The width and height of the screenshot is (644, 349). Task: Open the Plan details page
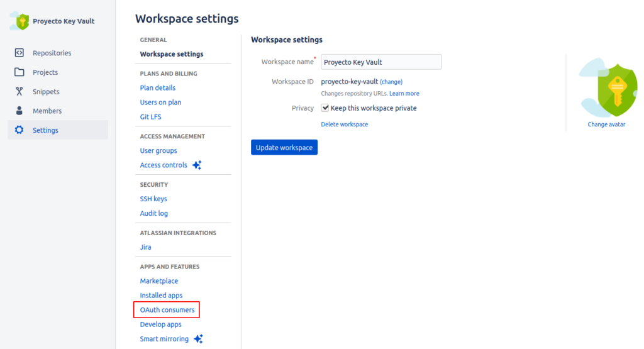[158, 87]
